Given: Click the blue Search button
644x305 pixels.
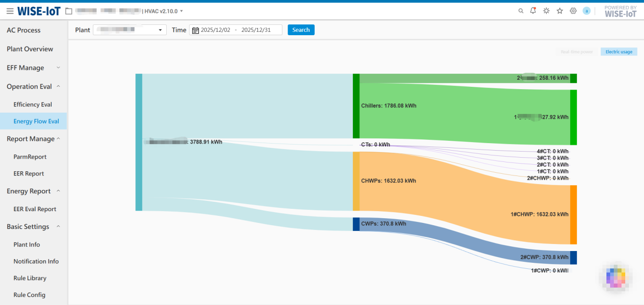Looking at the screenshot, I should [x=301, y=30].
